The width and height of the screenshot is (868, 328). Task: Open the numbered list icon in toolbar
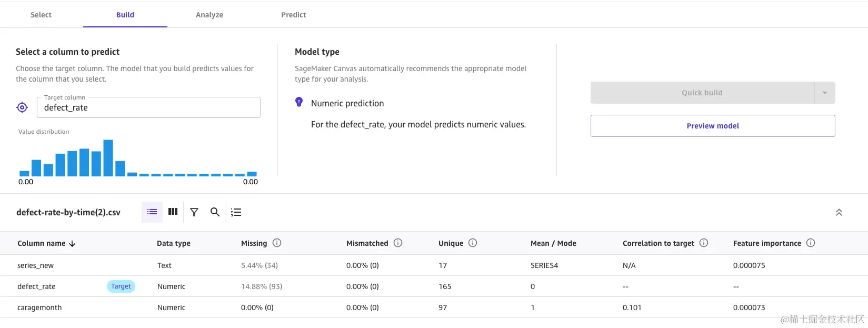236,212
